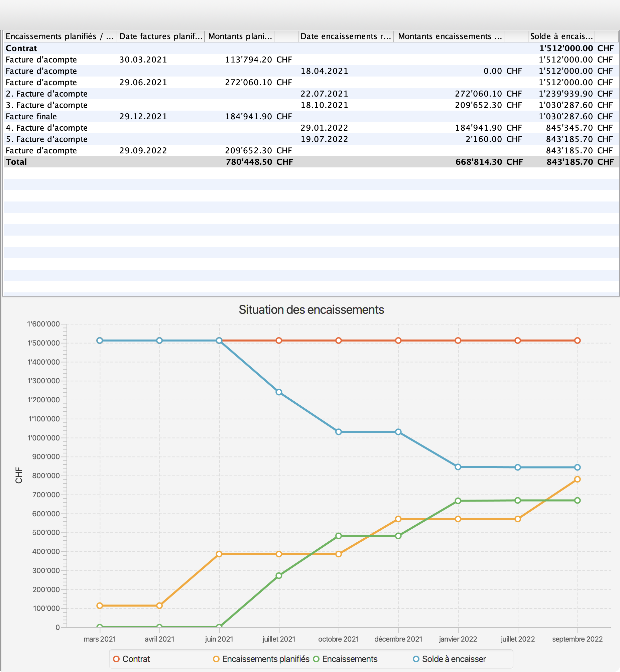Screen dimensions: 620x672
Task: Select the balance '845'345.70 CHF'
Action: 580,128
